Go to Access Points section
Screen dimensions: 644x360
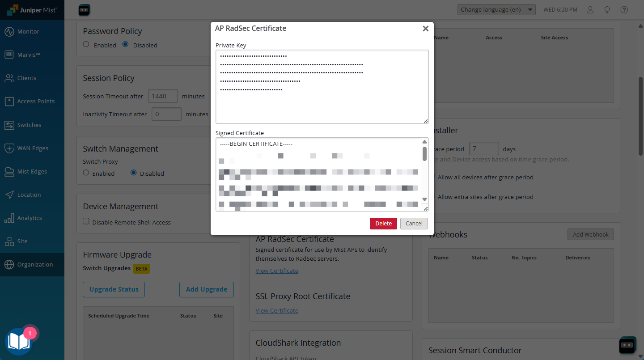tap(36, 102)
